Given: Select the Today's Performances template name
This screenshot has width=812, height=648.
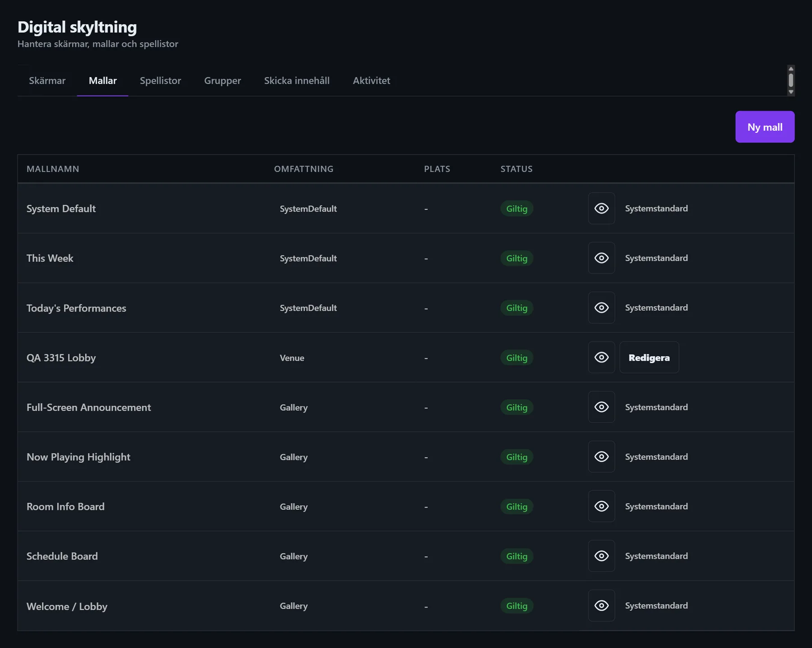Looking at the screenshot, I should pos(76,308).
